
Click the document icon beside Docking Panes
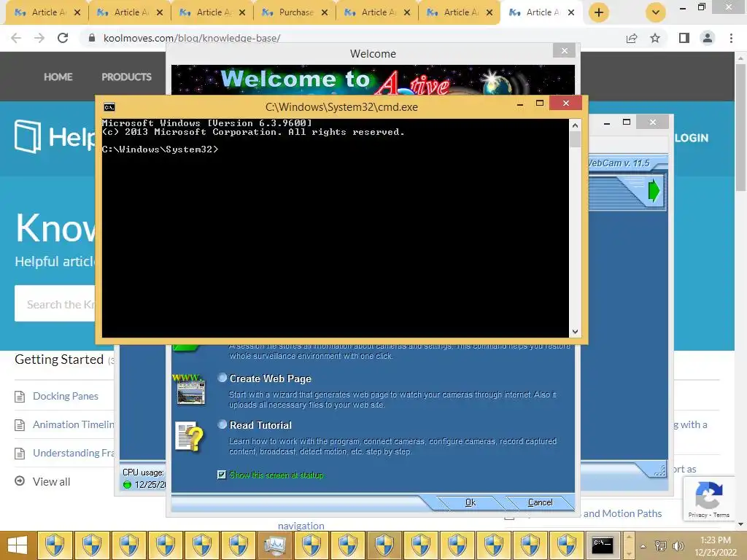[x=20, y=396]
